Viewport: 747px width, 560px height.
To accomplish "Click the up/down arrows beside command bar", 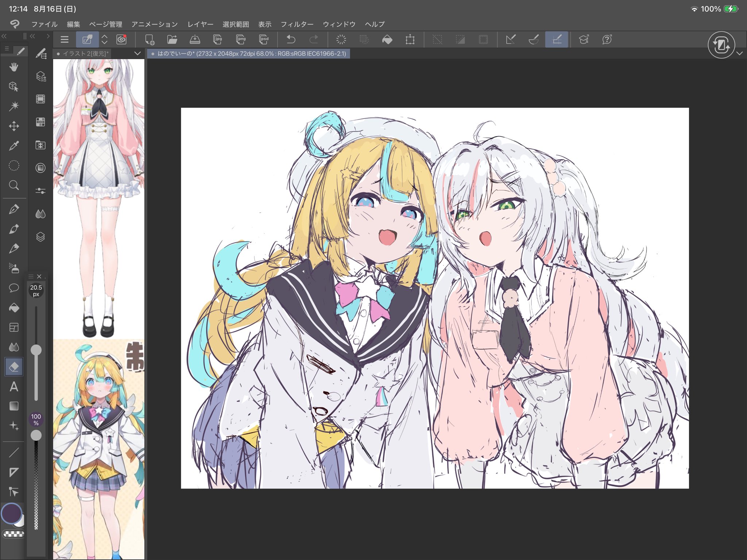I will (x=105, y=39).
